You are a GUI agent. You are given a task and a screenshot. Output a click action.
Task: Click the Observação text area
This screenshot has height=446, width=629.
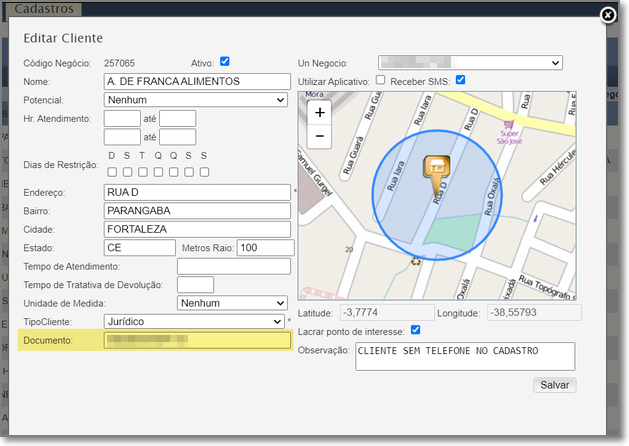465,356
